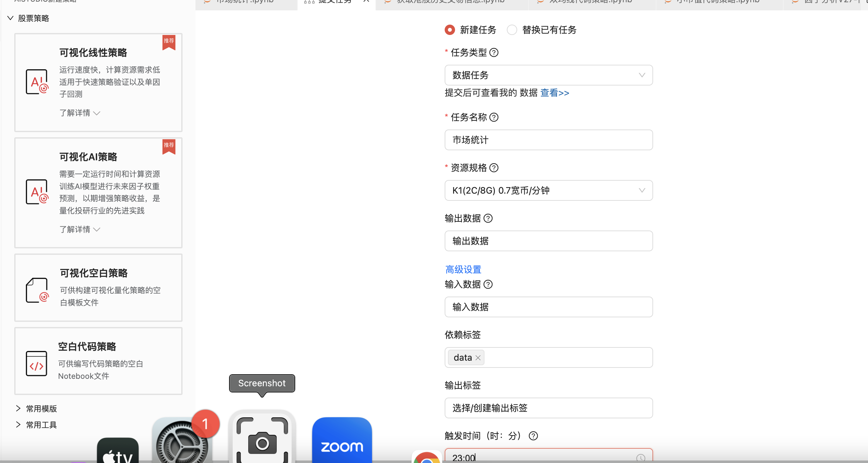Click the help icon next to 任务类型
Viewport: 868px width, 463px height.
[x=494, y=52]
